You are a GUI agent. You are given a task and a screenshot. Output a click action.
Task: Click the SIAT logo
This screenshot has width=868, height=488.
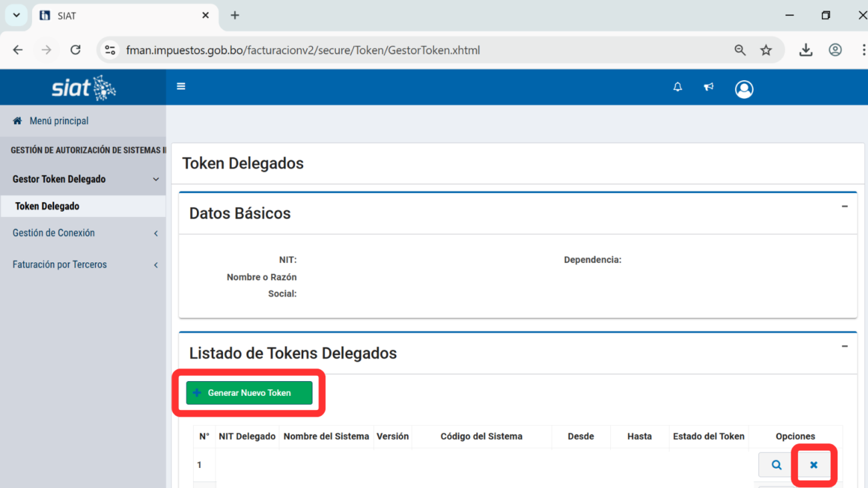[83, 87]
